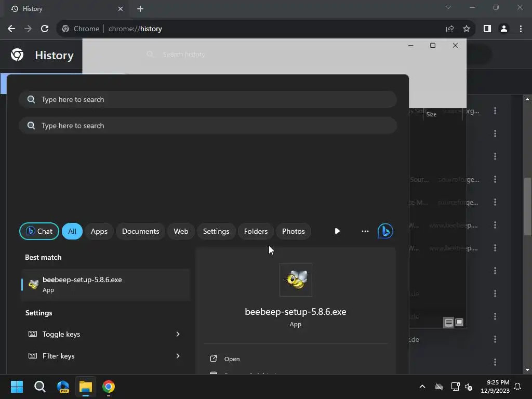Open File Explorer from taskbar

[86, 387]
